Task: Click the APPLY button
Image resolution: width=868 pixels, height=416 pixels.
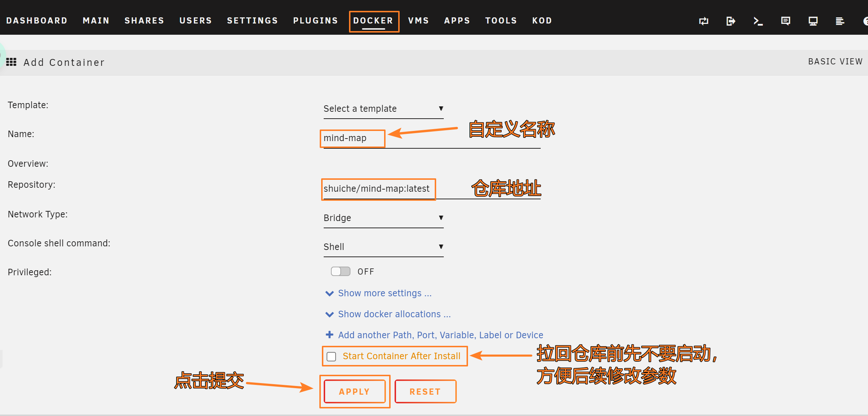Action: (354, 391)
